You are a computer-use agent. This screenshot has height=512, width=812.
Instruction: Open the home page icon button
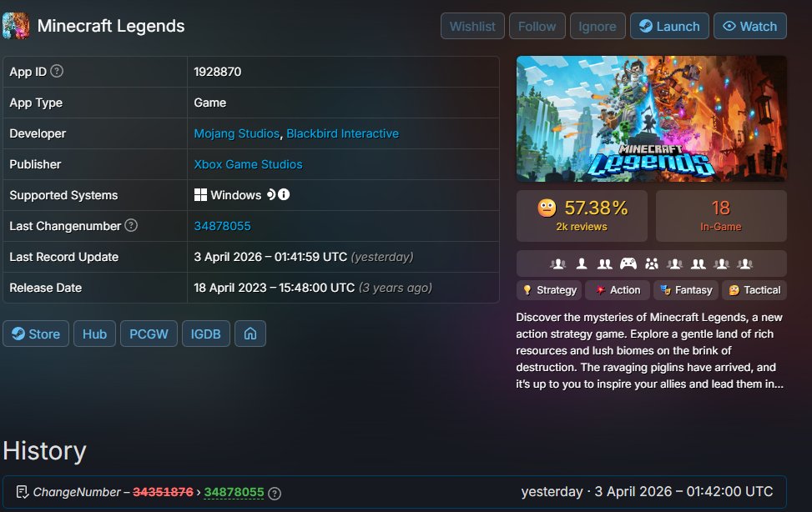250,334
